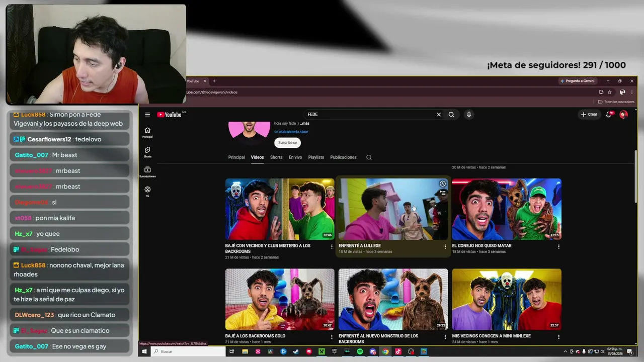
Task: Switch to the Shorts channel tab
Action: [276, 157]
